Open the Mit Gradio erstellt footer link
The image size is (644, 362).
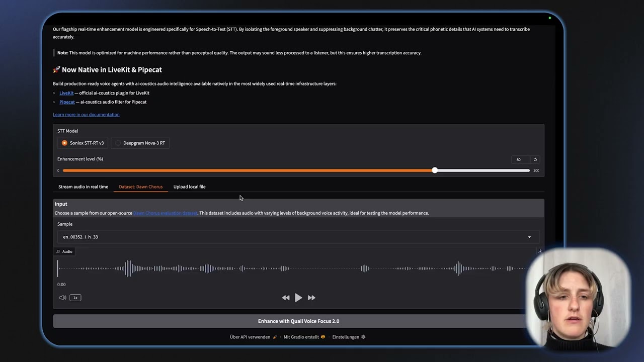[x=304, y=337]
